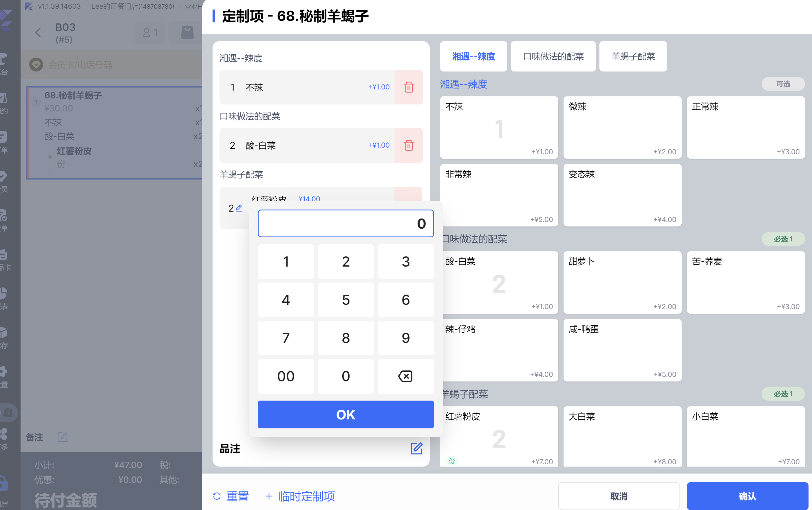
Task: Click the 重置 reset icon button
Action: coord(217,496)
